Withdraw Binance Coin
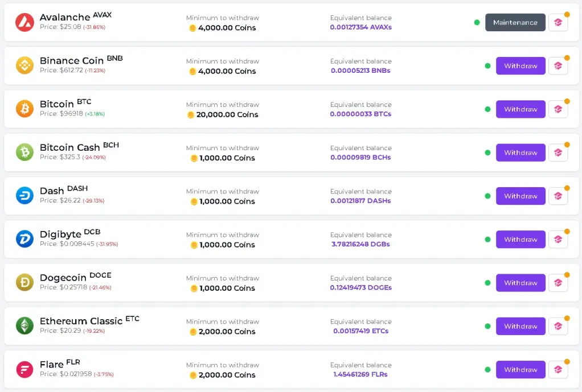This screenshot has height=392, width=582. [x=520, y=65]
